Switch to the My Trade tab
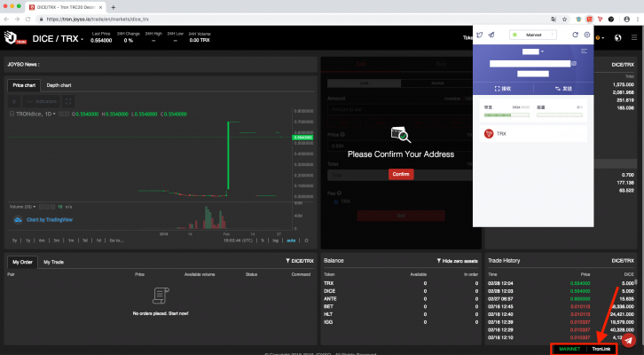This screenshot has height=355, width=644. click(53, 262)
